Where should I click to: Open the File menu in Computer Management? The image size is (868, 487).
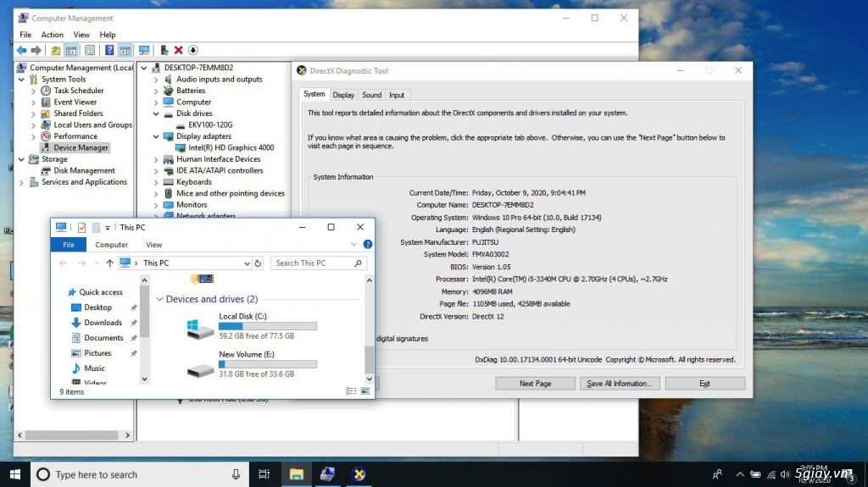pyautogui.click(x=25, y=35)
